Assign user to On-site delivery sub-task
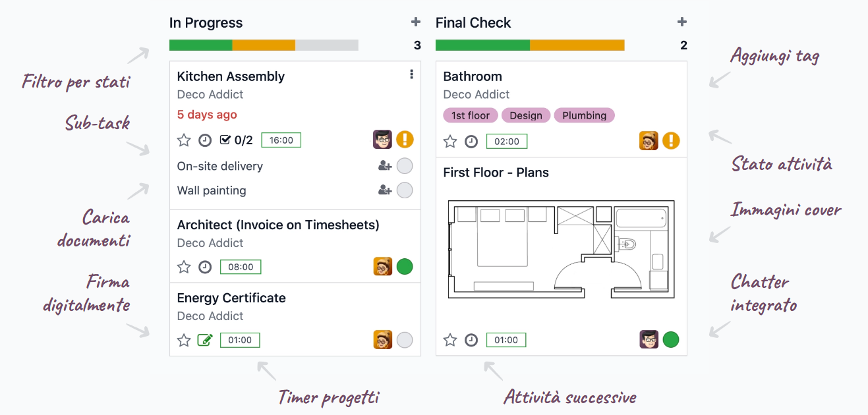The height and width of the screenshot is (415, 868). coord(385,166)
